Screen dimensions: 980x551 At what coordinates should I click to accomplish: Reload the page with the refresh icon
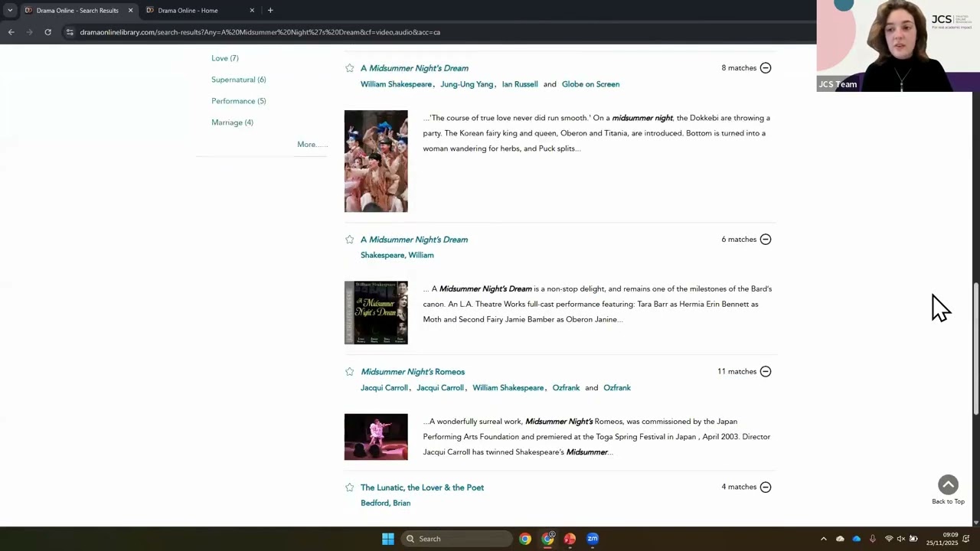(x=47, y=32)
